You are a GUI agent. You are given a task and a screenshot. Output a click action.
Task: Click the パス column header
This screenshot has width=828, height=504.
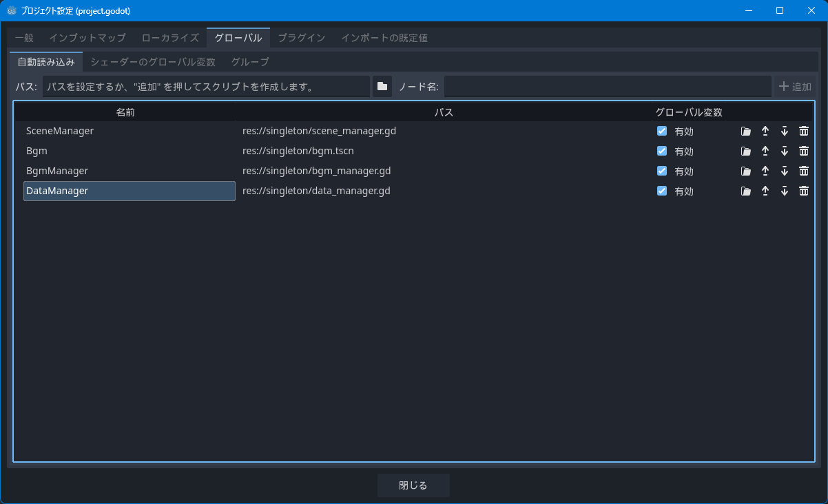pyautogui.click(x=444, y=112)
